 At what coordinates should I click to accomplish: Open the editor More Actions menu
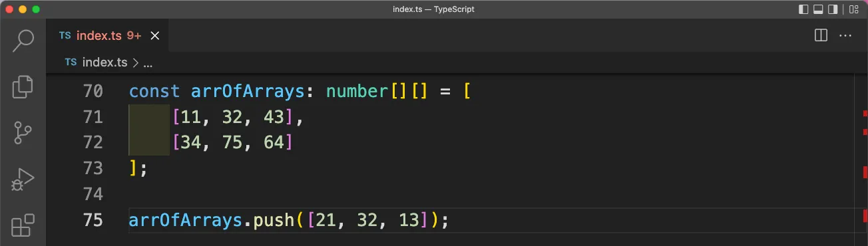(845, 35)
